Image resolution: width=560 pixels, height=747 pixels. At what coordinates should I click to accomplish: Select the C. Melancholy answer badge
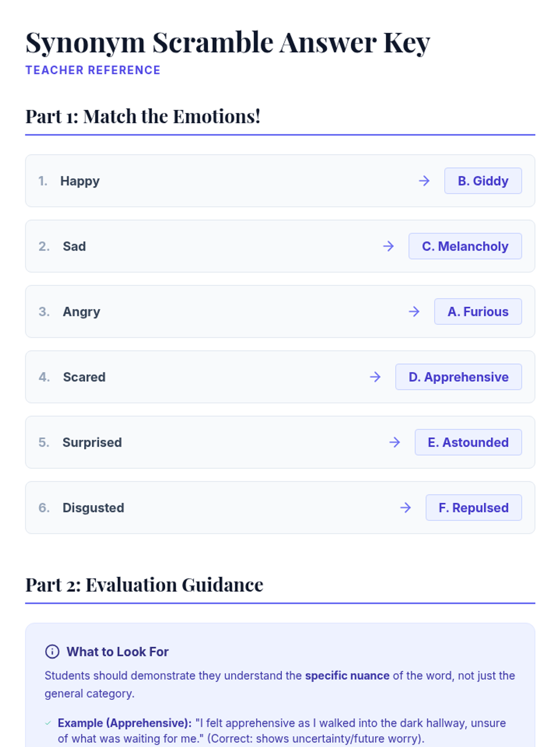(x=465, y=246)
